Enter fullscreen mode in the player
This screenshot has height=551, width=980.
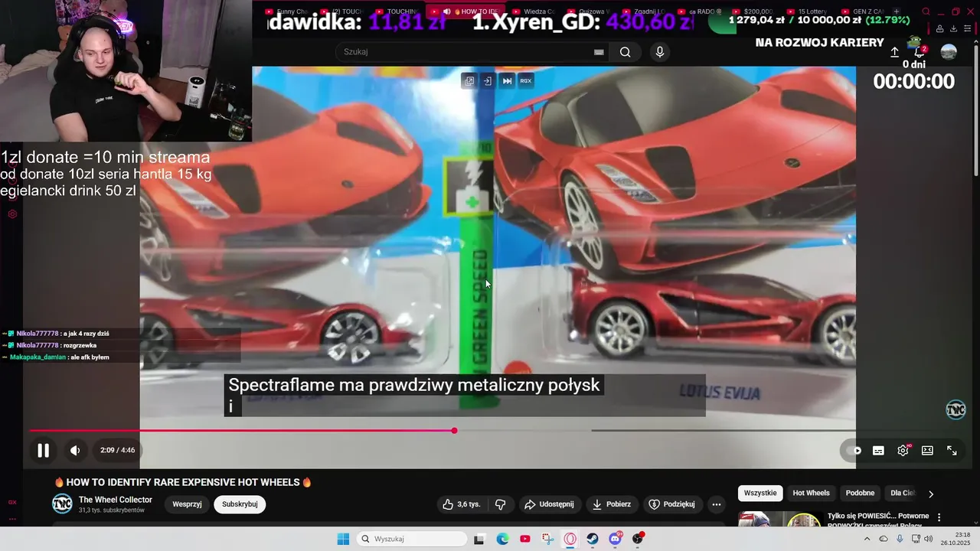pyautogui.click(x=952, y=451)
